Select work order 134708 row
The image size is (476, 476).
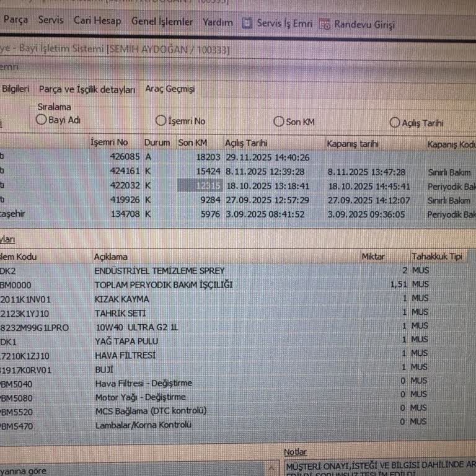pyautogui.click(x=238, y=214)
